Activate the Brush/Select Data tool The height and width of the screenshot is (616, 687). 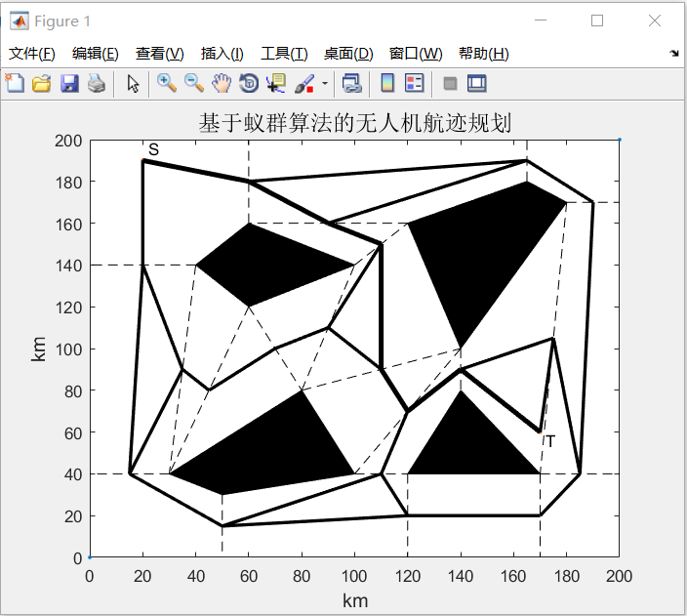304,83
